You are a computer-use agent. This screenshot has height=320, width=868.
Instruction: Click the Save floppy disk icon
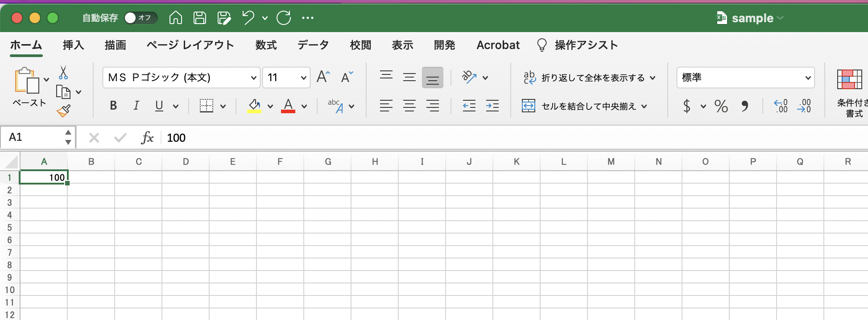(199, 18)
